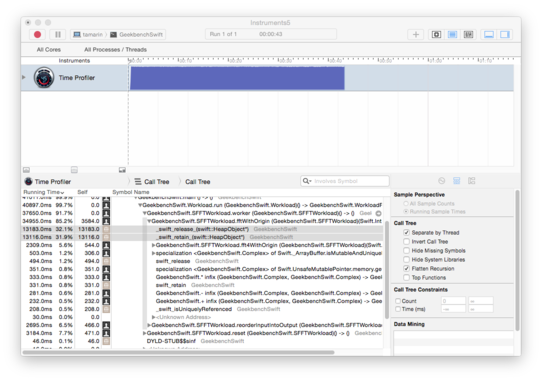Open All Processes / Threads filter
542x381 pixels.
[x=115, y=49]
